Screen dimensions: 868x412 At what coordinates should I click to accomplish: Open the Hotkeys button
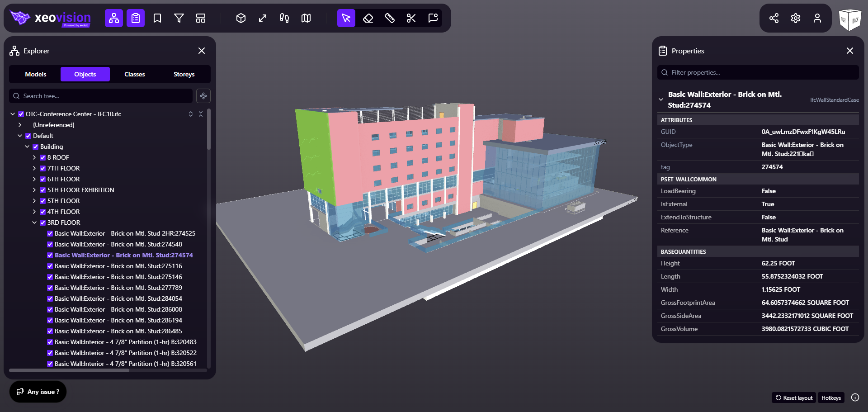(x=831, y=398)
